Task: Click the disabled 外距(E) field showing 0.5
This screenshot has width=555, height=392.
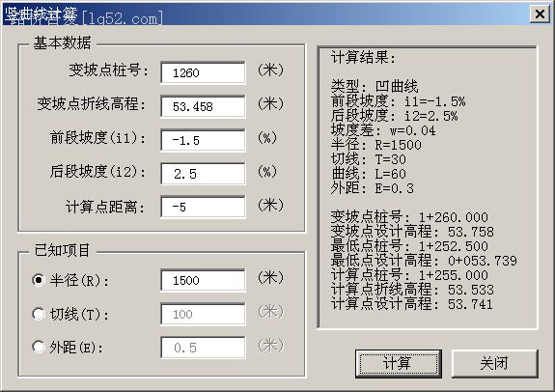Action: [x=203, y=348]
